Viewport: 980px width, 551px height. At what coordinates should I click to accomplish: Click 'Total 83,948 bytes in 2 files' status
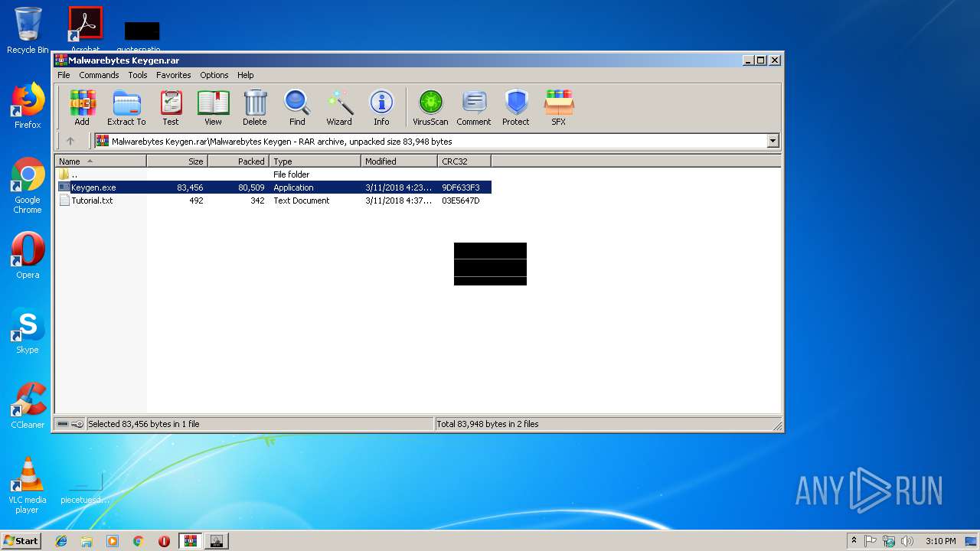point(488,424)
